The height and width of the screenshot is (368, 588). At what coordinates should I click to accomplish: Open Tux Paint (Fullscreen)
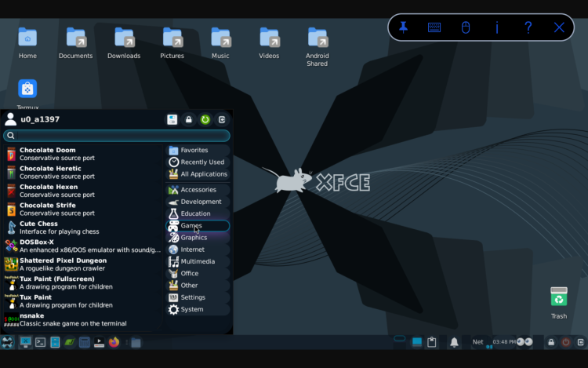click(83, 282)
